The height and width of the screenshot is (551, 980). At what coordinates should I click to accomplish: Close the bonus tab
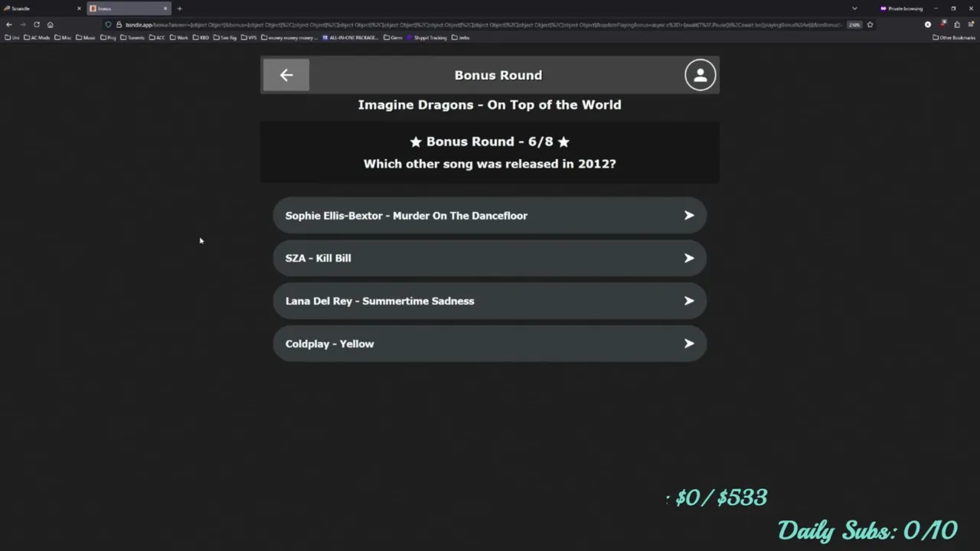[x=165, y=8]
